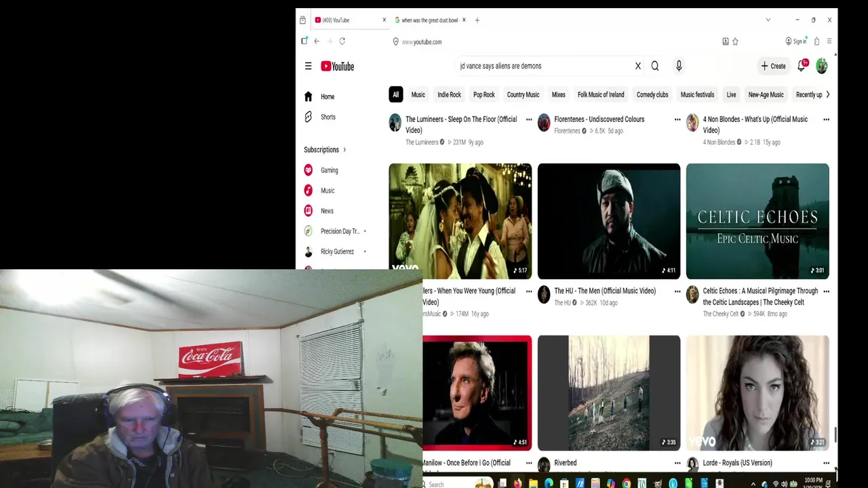Expand the Subscriptions section

coord(325,150)
